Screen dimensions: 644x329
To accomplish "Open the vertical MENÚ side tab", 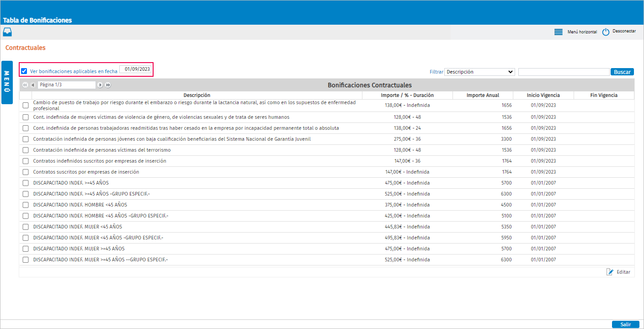I will pyautogui.click(x=7, y=82).
